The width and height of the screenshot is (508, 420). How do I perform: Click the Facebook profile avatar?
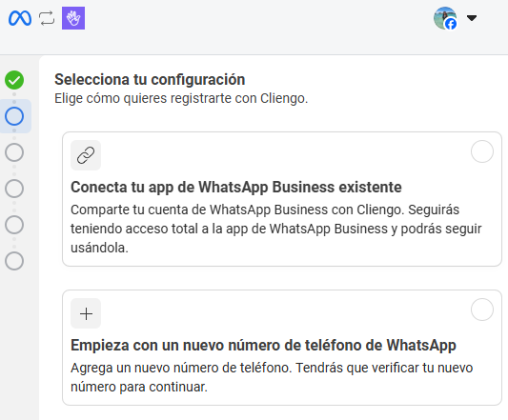tap(445, 18)
